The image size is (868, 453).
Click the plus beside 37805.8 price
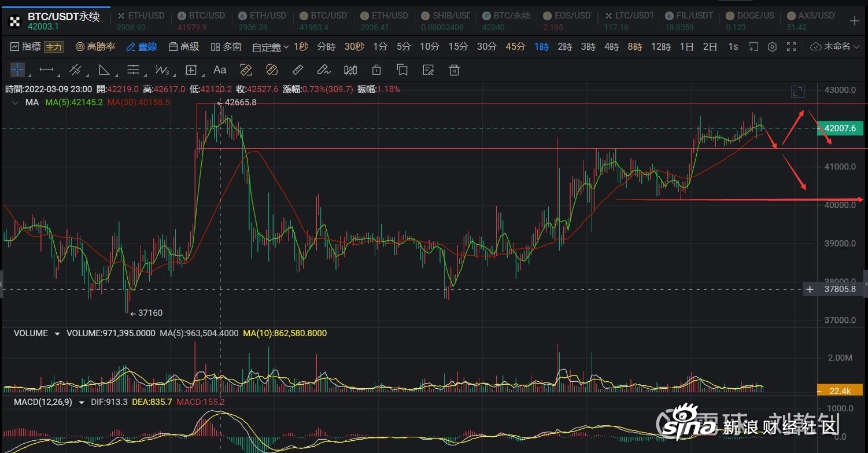[810, 289]
